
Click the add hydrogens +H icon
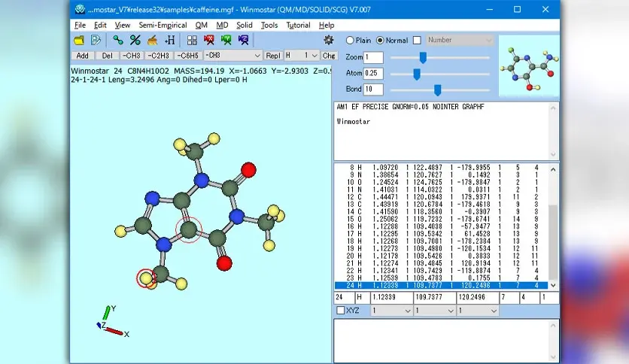click(x=170, y=40)
